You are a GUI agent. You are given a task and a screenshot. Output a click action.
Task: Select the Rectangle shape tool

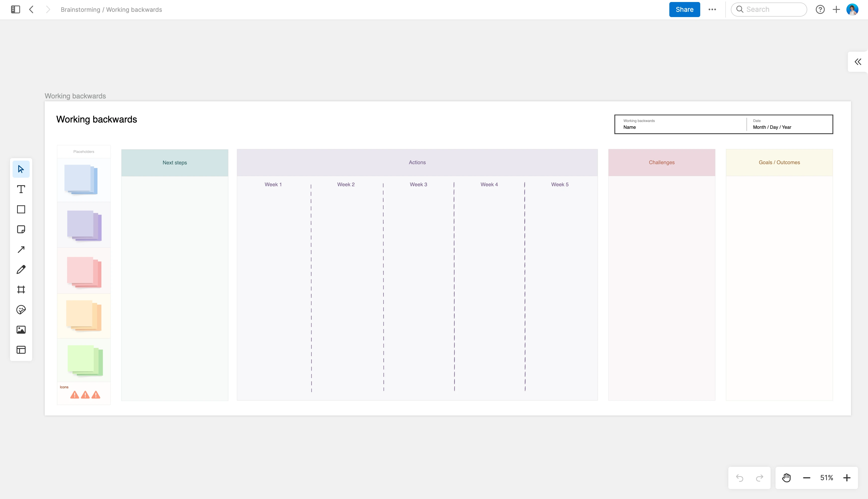click(21, 209)
